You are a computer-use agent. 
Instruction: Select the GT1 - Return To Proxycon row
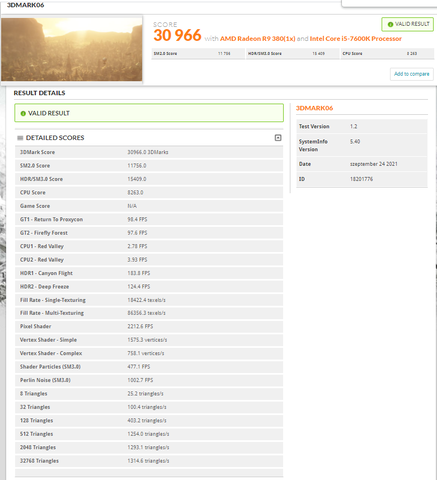[x=149, y=219]
